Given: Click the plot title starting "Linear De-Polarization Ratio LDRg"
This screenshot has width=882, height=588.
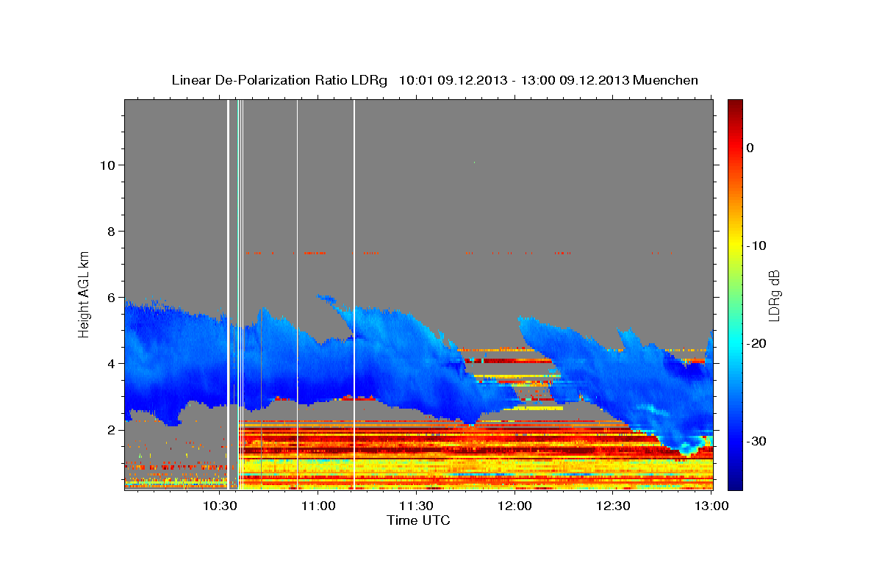Looking at the screenshot, I should coord(434,80).
